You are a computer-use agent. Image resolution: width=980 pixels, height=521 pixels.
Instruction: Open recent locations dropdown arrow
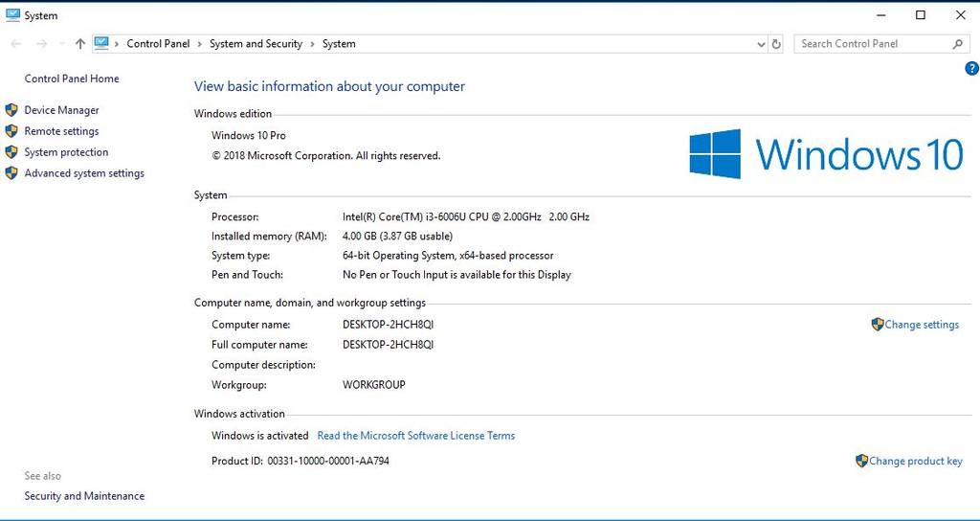click(61, 44)
